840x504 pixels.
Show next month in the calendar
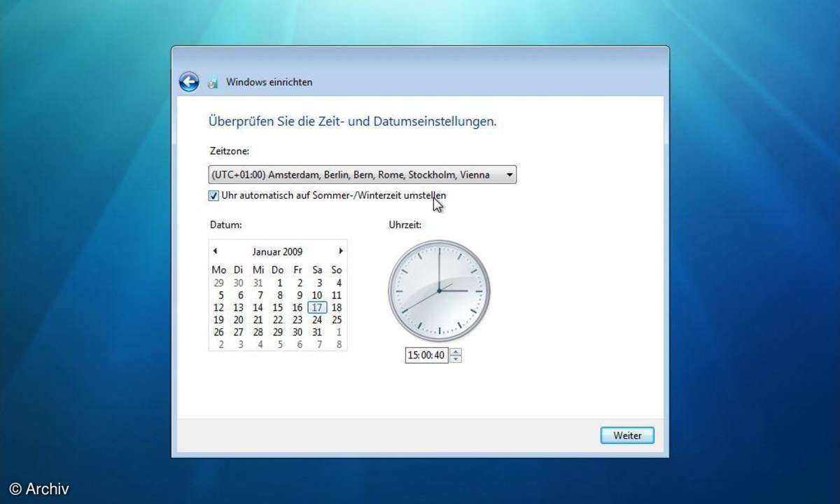tap(341, 251)
